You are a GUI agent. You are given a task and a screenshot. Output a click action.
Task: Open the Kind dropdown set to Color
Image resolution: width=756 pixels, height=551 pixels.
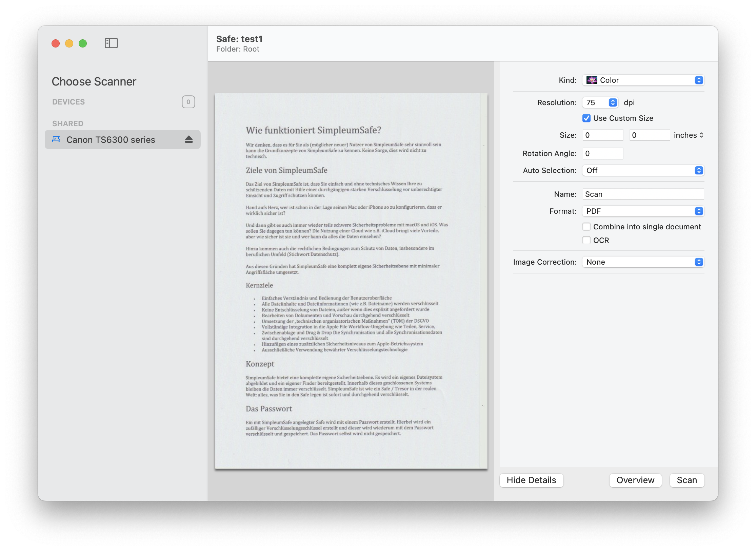(643, 80)
